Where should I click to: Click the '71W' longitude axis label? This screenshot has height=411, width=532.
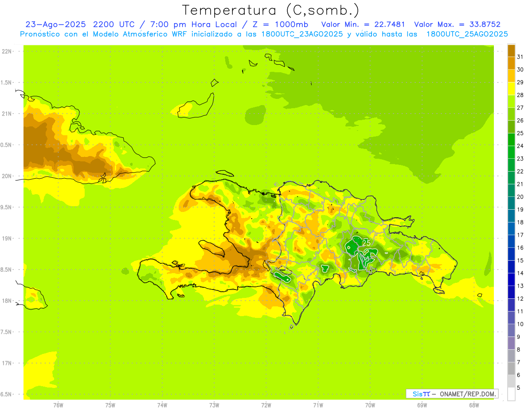click(x=318, y=405)
